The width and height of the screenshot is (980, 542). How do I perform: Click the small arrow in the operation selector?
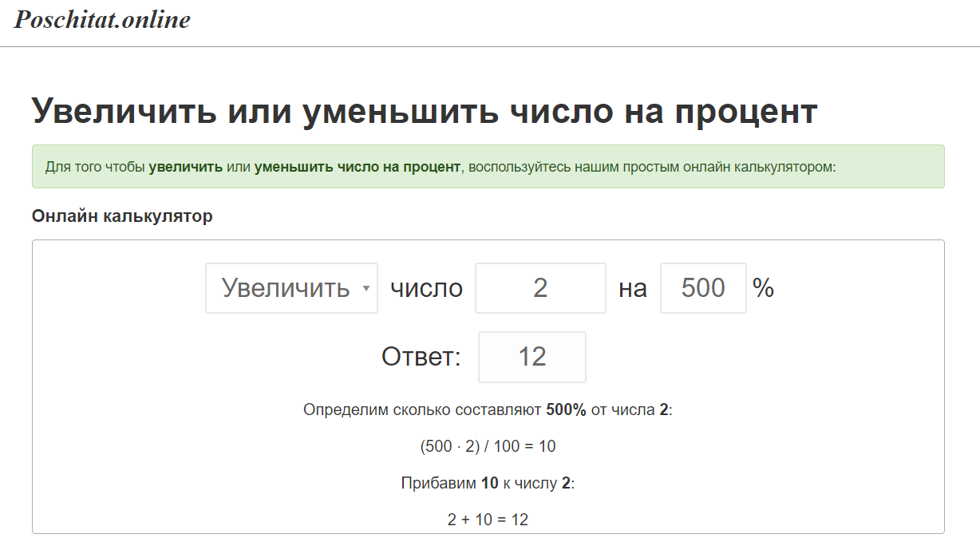click(366, 288)
